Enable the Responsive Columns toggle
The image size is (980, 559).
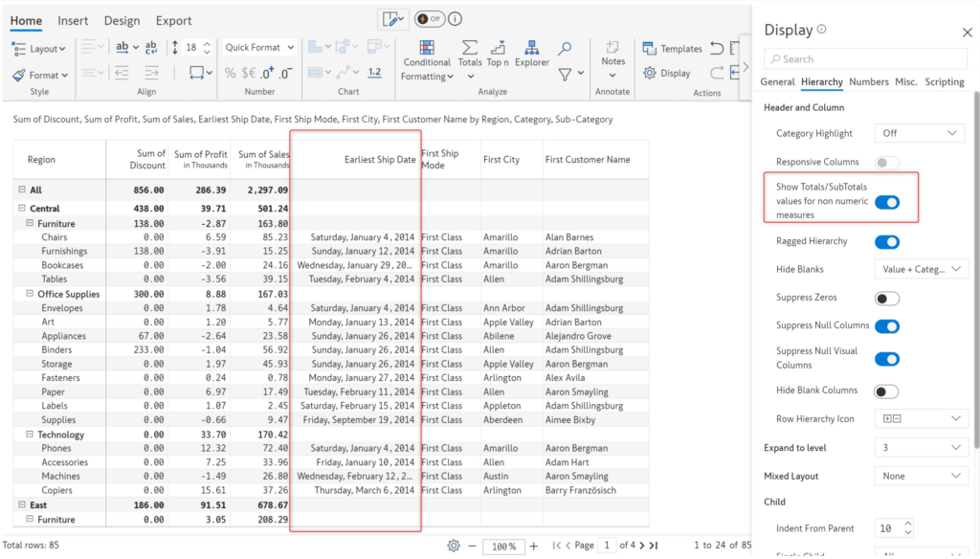[x=886, y=163]
